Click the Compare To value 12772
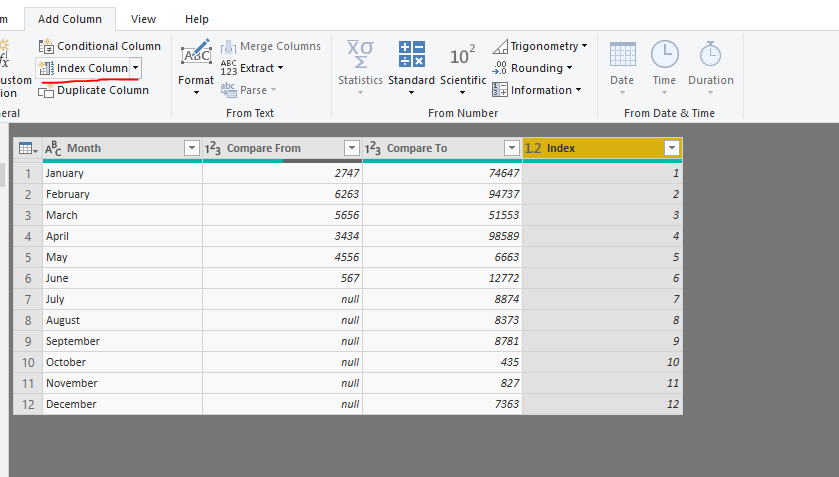The image size is (839, 477). 442,278
